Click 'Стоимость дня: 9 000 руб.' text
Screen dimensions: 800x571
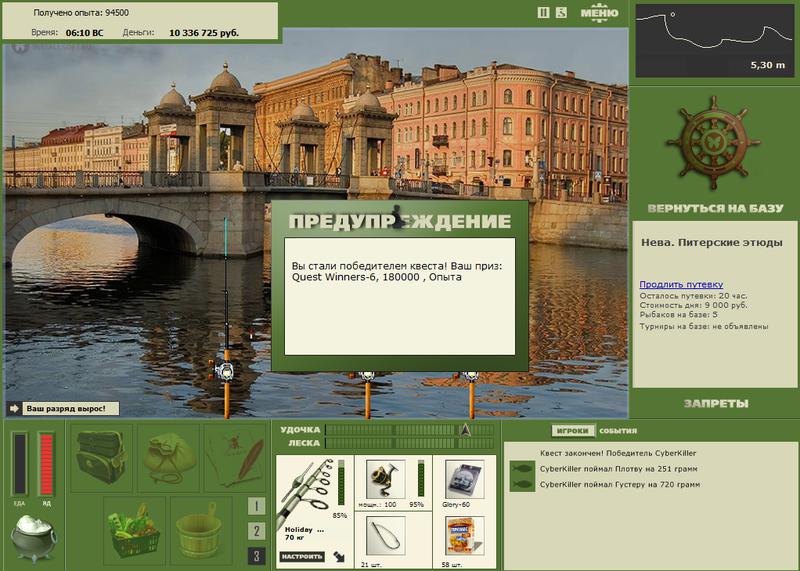pyautogui.click(x=693, y=305)
